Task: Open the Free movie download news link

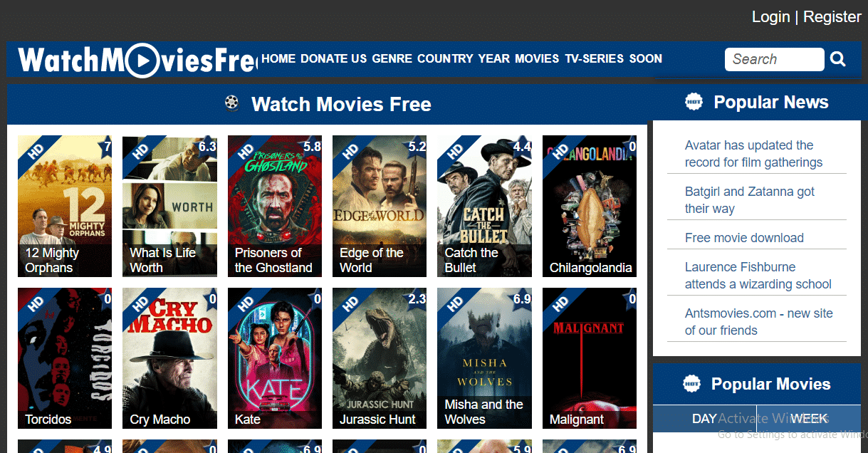Action: 744,238
